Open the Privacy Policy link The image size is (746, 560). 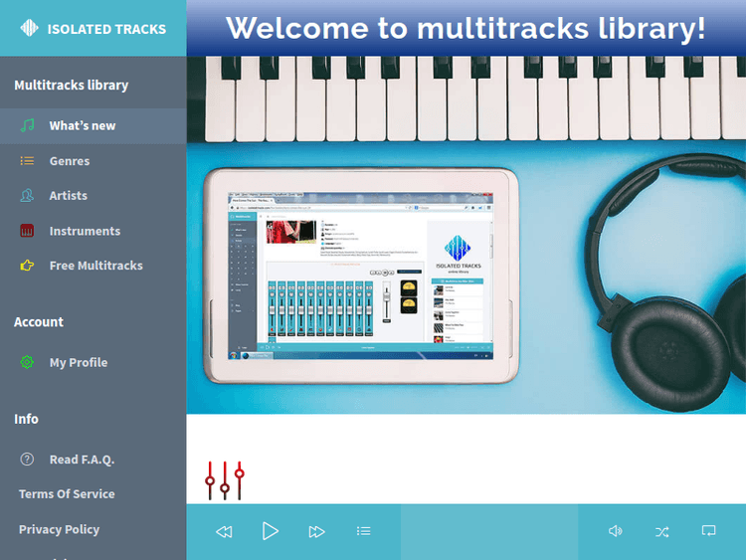(59, 529)
